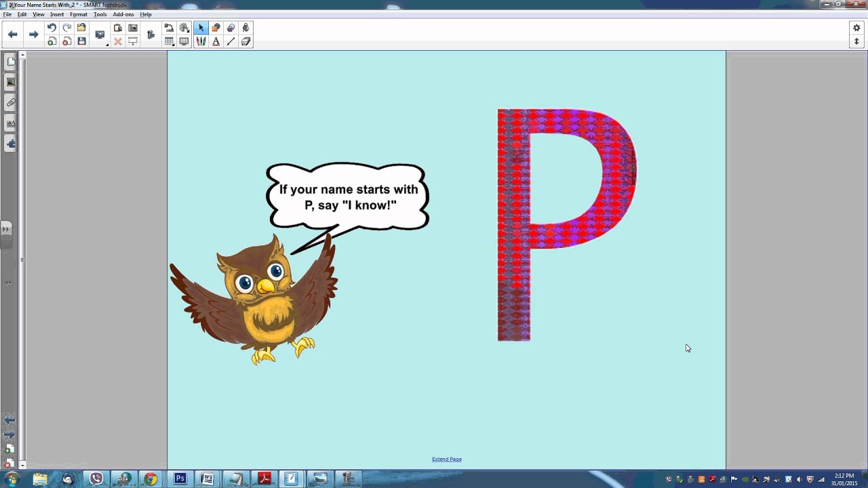
Task: Open Adobe Acrobat from the taskbar
Action: (x=264, y=479)
